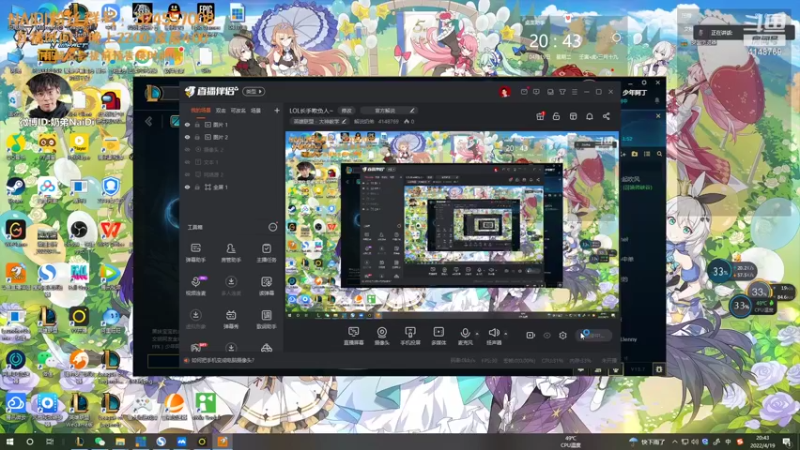Show the 文本 1 layer
This screenshot has height=450, width=800.
187,162
